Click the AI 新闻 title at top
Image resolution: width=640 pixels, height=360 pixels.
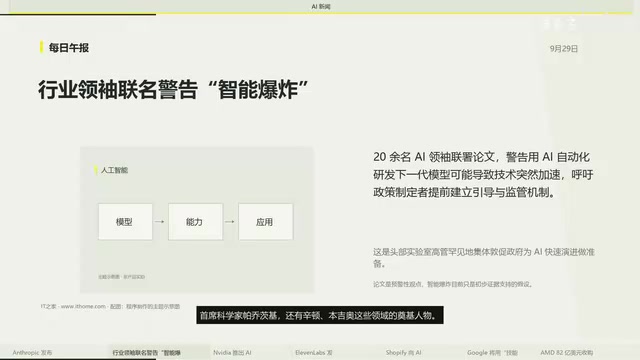[321, 7]
